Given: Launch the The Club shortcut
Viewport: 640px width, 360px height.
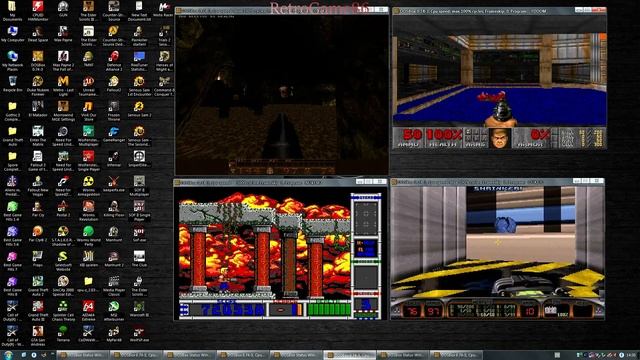Looking at the screenshot, I should point(139,259).
